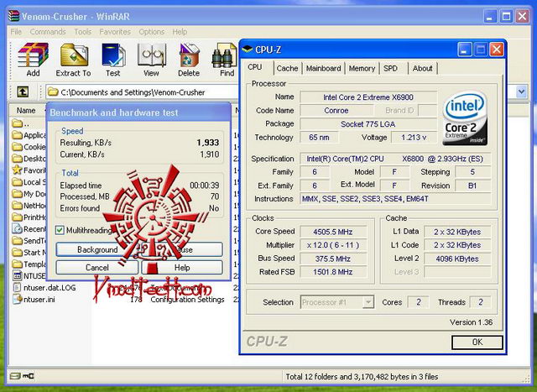This screenshot has height=392, width=537.
Task: Click OK in the CPU-Z window
Action: tap(477, 342)
